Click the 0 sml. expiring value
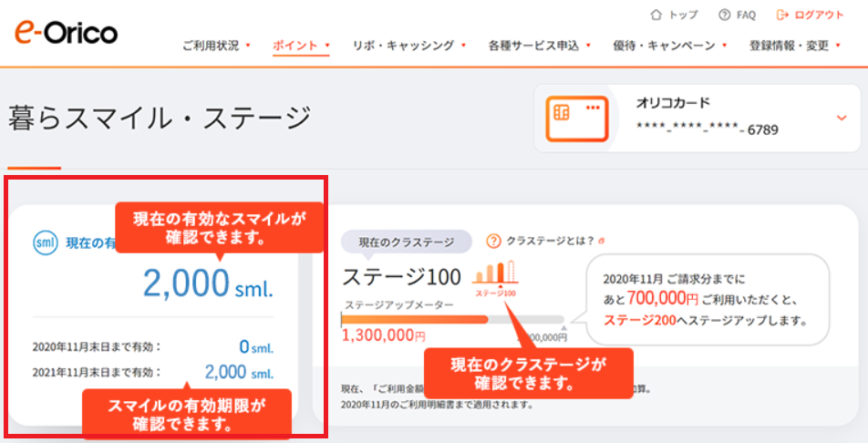Viewport: 868px width, 443px height. click(255, 347)
